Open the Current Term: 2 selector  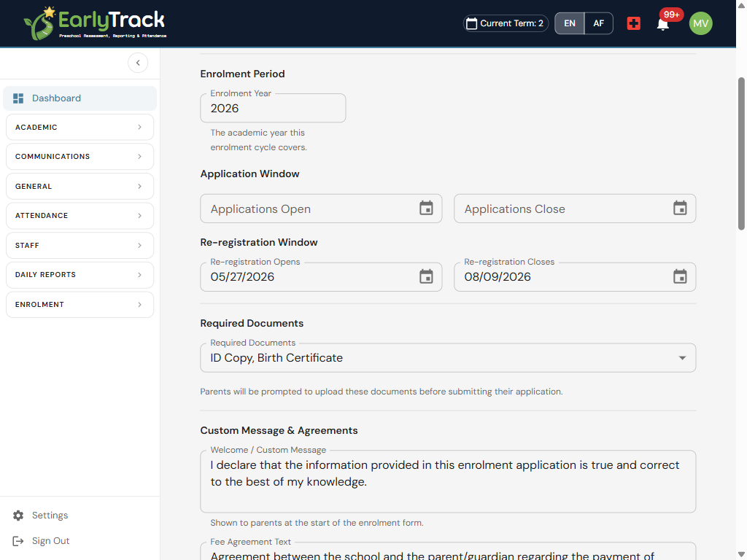click(506, 23)
